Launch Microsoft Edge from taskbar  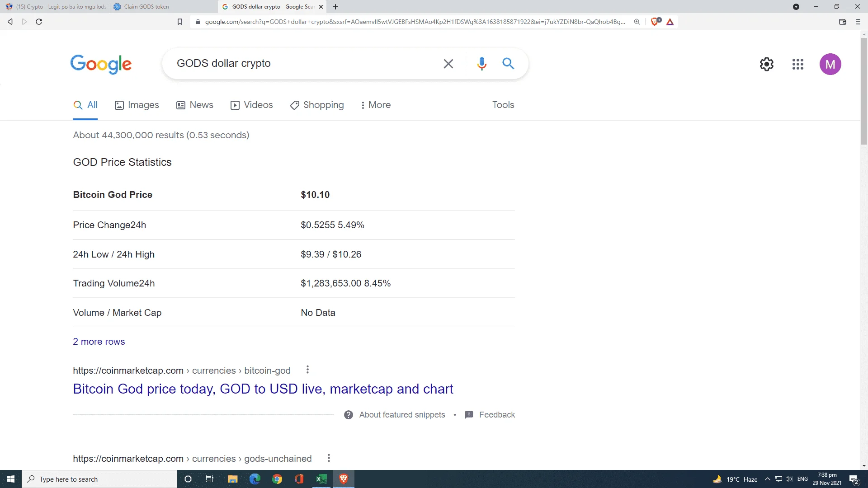click(255, 479)
